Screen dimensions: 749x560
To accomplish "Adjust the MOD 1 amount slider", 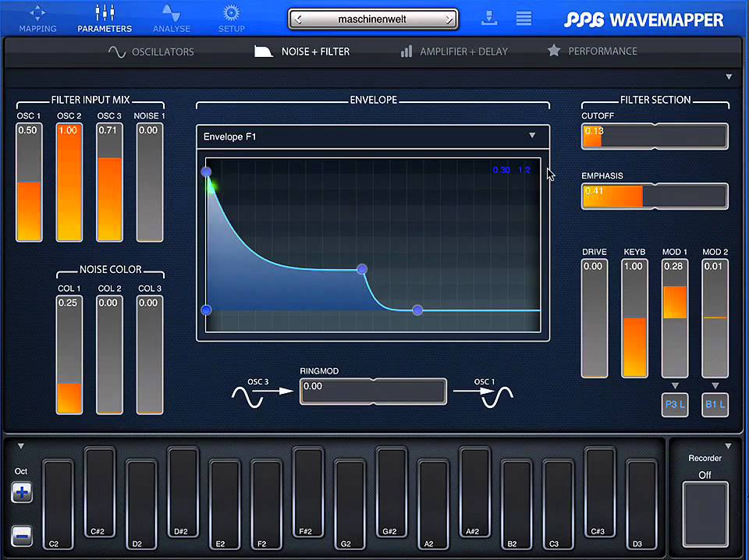I will tap(674, 318).
